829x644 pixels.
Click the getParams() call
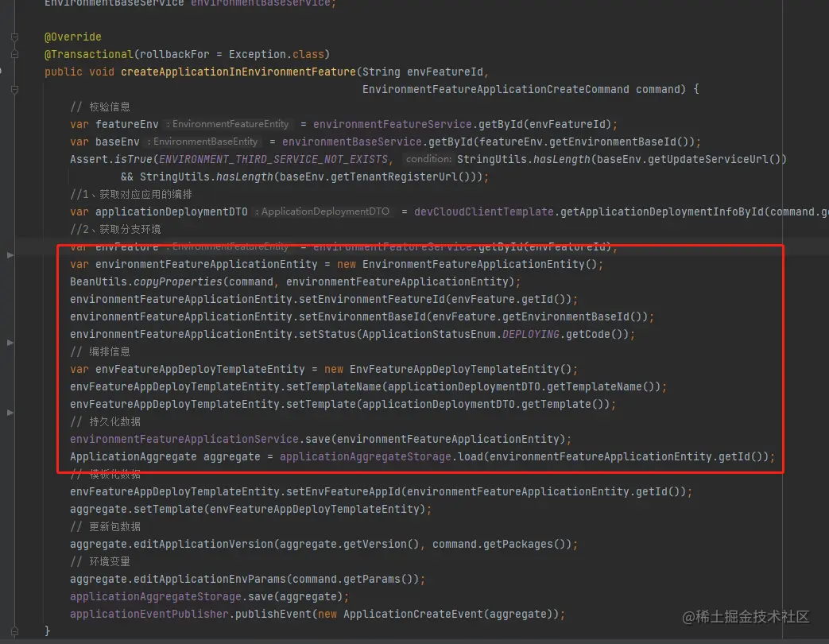378,578
